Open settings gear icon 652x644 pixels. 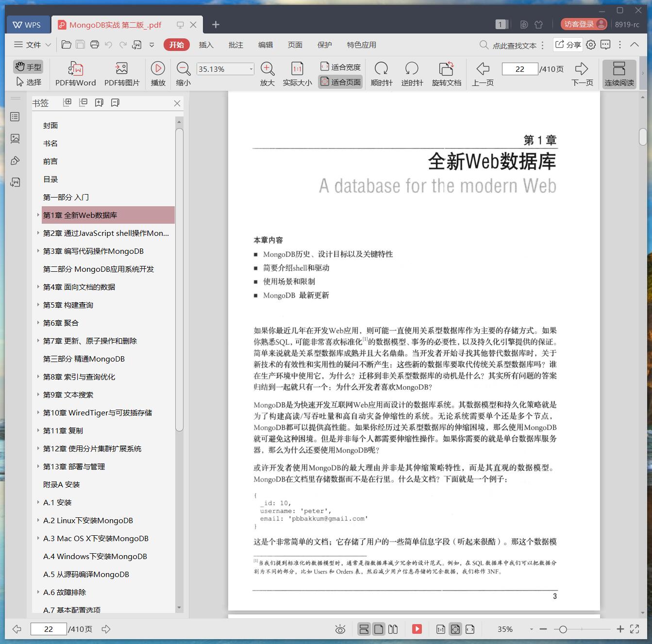(591, 45)
